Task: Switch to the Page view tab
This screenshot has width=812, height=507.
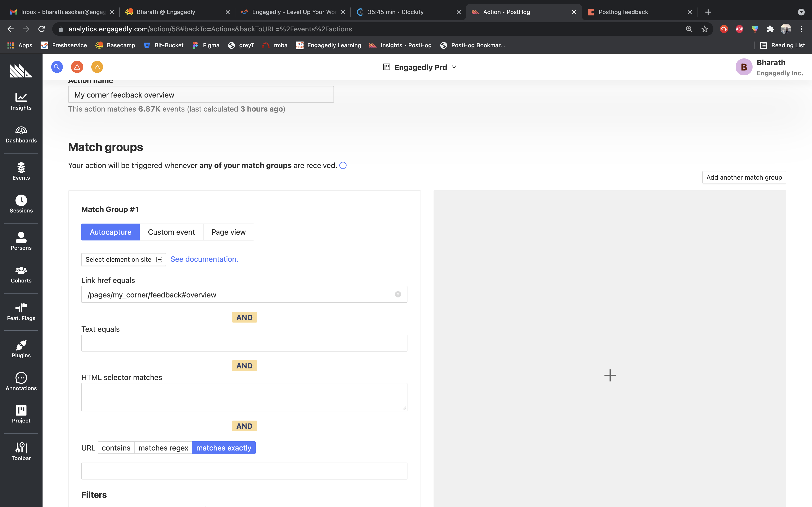Action: 228,232
